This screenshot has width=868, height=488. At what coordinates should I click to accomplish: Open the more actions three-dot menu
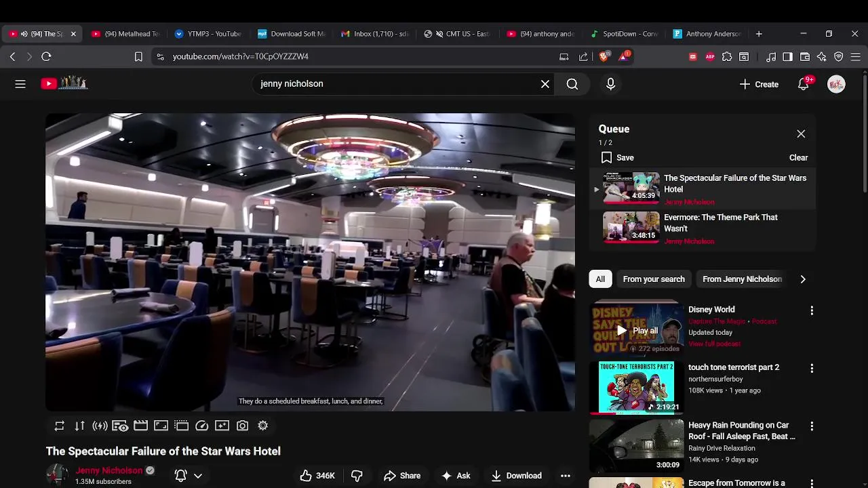pos(566,476)
